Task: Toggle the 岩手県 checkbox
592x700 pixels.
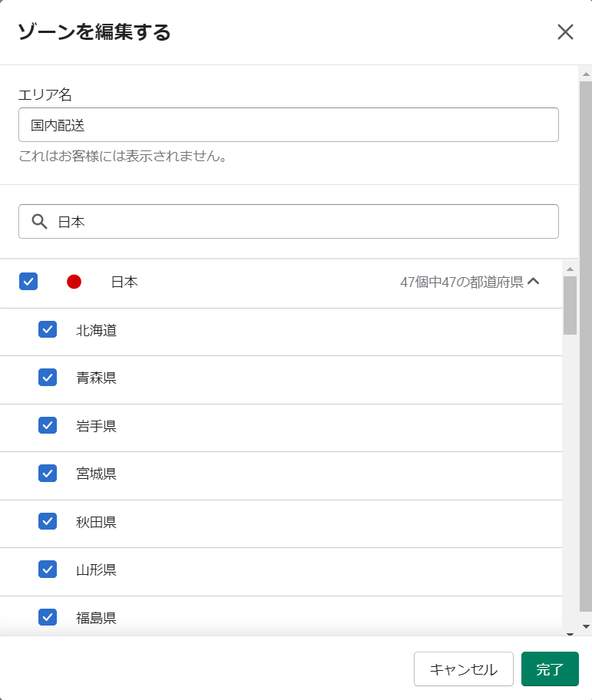Action: pos(48,425)
